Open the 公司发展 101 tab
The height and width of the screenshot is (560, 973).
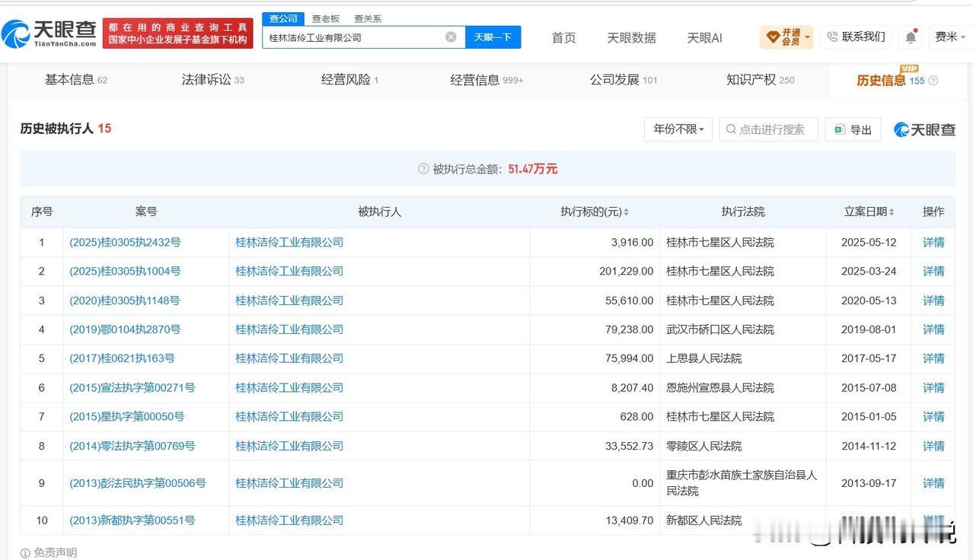623,80
